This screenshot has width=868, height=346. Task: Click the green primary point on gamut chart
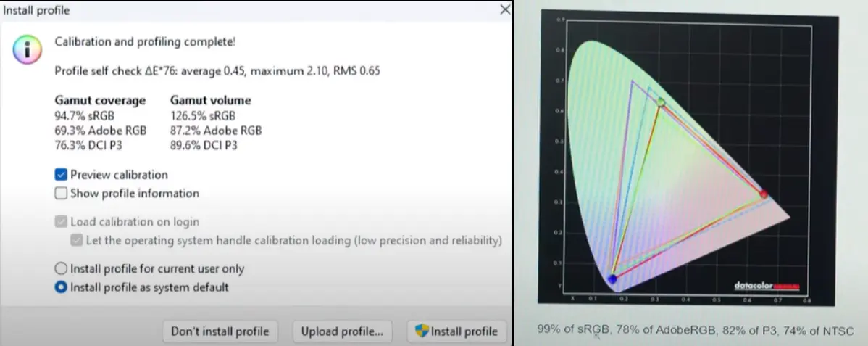pyautogui.click(x=661, y=102)
